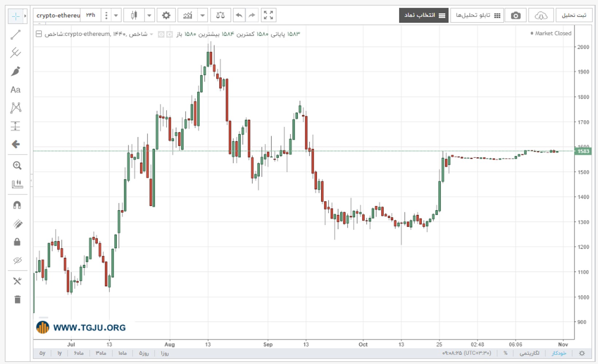Click the candlestick chart style icon
The image size is (598, 364).
[134, 15]
